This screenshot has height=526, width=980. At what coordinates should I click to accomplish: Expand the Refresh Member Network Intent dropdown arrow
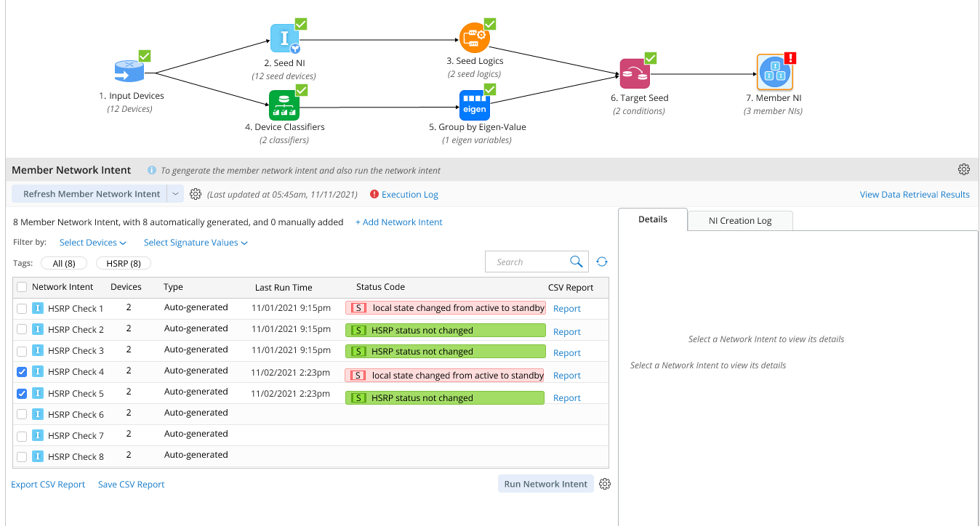[174, 194]
